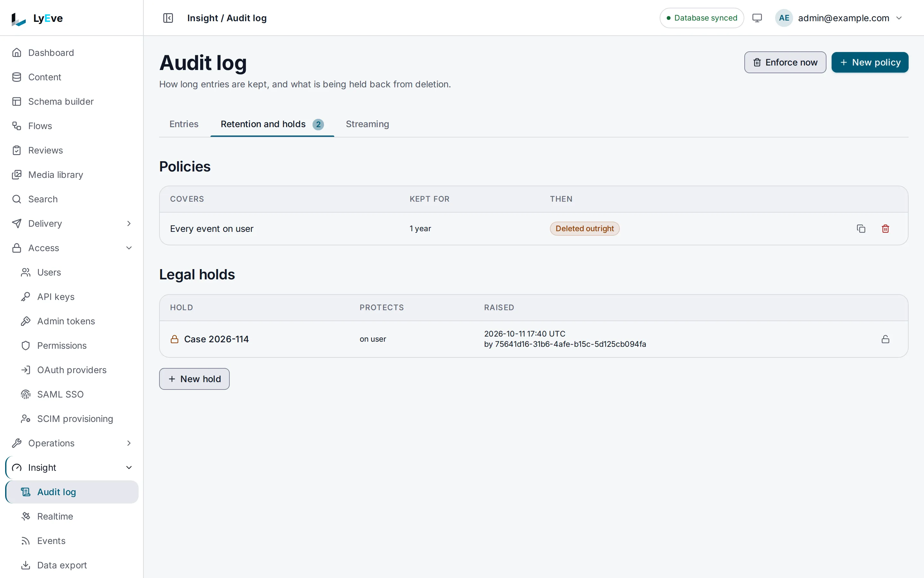Switch to the Entries tab
The width and height of the screenshot is (924, 578).
[x=184, y=124]
